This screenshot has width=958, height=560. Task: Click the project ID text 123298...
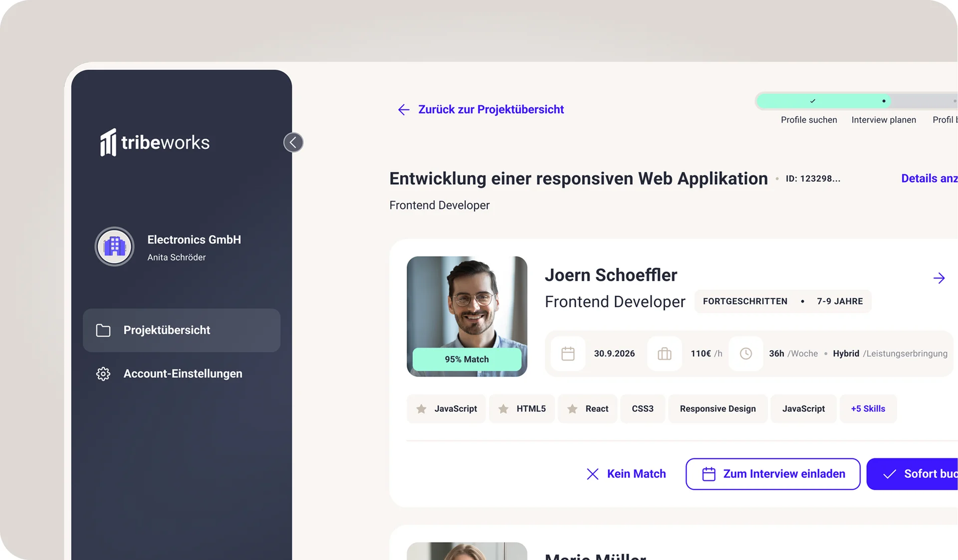coord(813,179)
